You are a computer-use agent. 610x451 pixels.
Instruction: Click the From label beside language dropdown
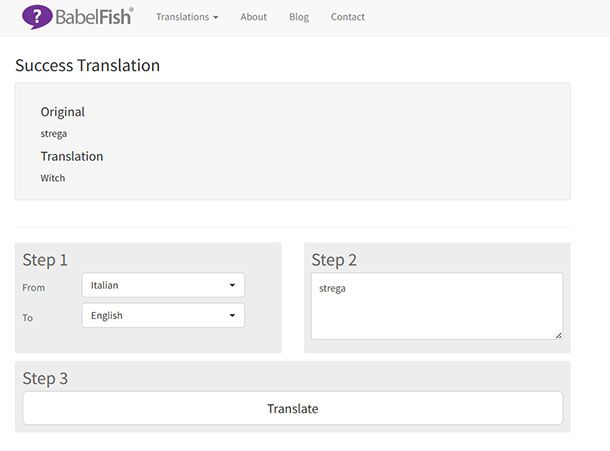34,287
